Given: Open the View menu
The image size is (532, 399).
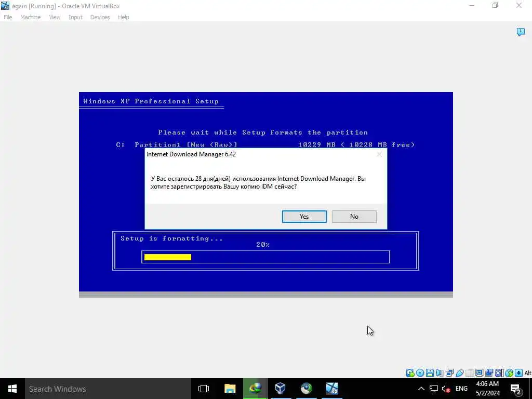Looking at the screenshot, I should pos(54,17).
